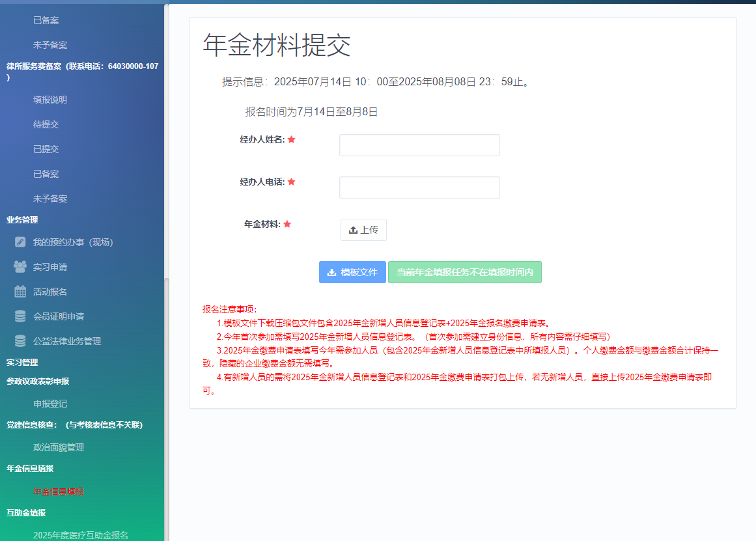The image size is (756, 541).
Task: Open 申报登记 under 参政议政表彰申报
Action: point(50,404)
